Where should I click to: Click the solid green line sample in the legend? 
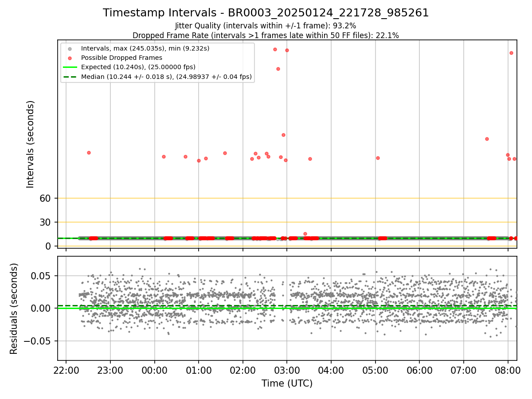click(x=70, y=67)
